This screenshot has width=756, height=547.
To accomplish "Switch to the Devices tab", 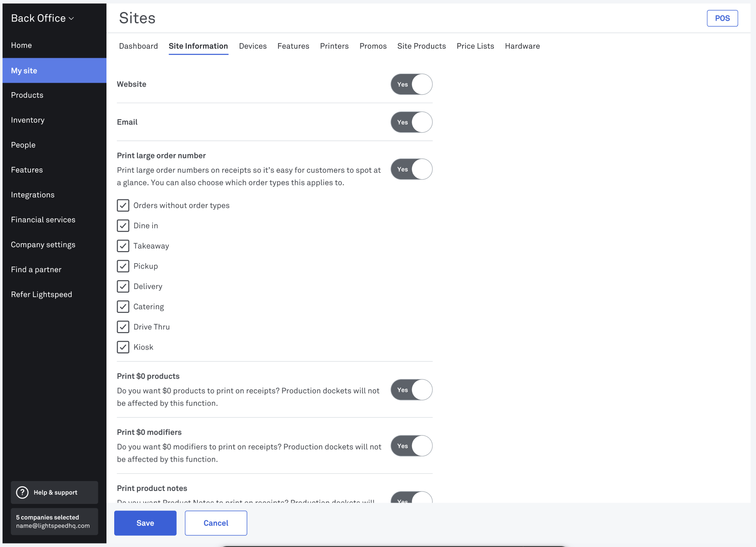I will pos(253,46).
